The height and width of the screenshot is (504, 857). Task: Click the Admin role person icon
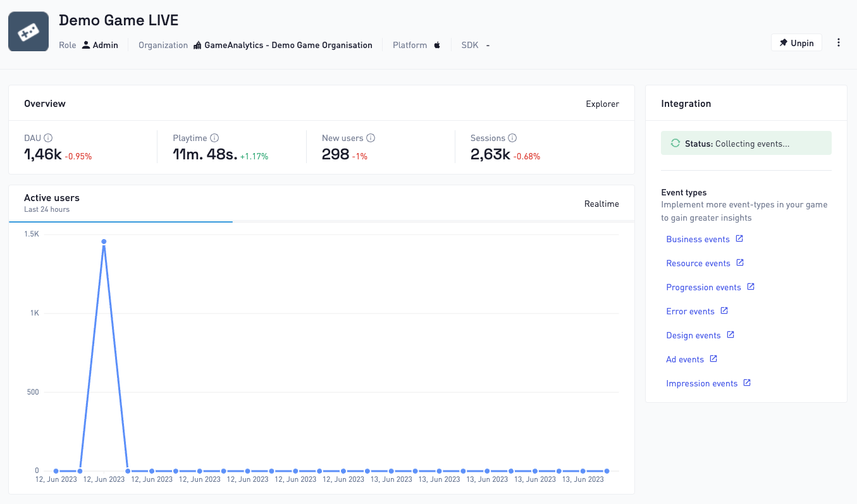tap(86, 45)
